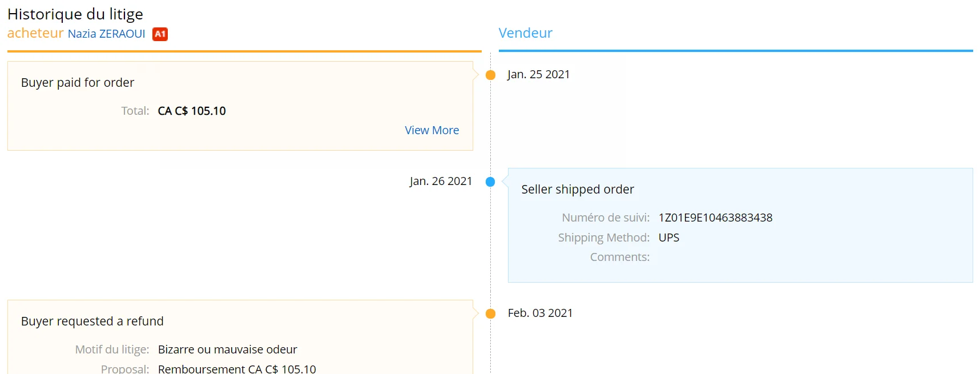The image size is (980, 374).
Task: Click View More in the payment card
Action: [x=431, y=130]
